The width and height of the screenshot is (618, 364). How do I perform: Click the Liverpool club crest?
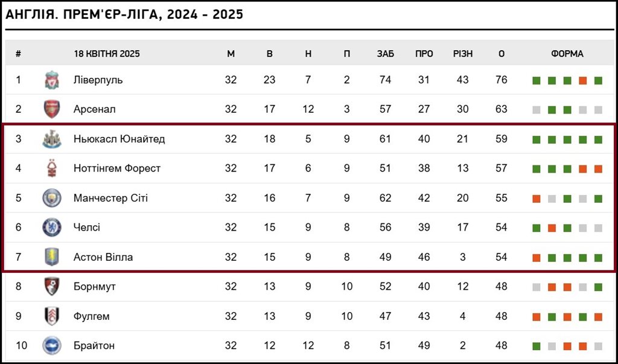pyautogui.click(x=52, y=80)
